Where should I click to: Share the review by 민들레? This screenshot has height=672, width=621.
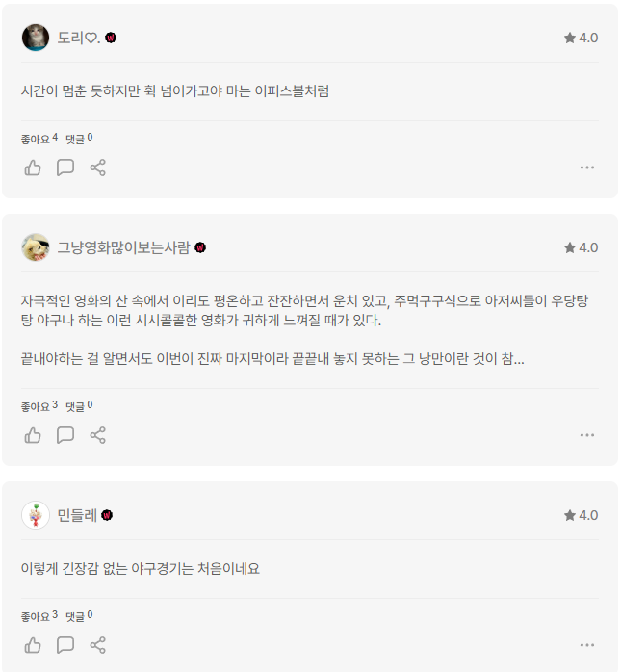[x=97, y=645]
